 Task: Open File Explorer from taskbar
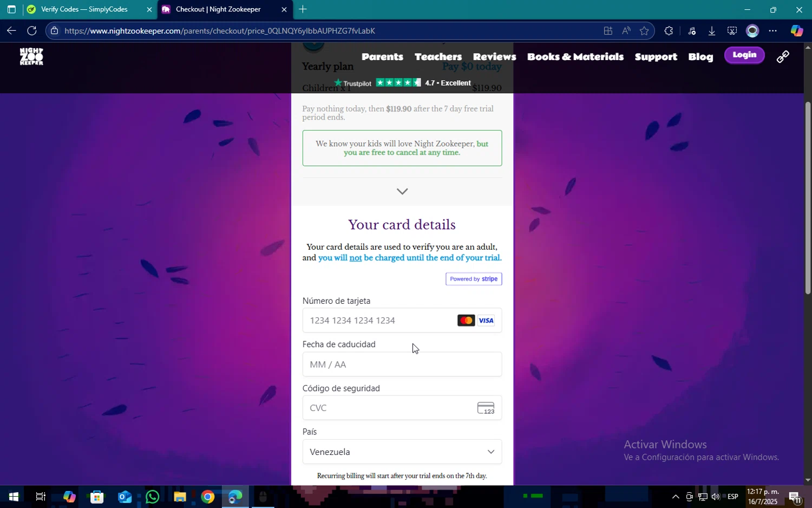180,497
